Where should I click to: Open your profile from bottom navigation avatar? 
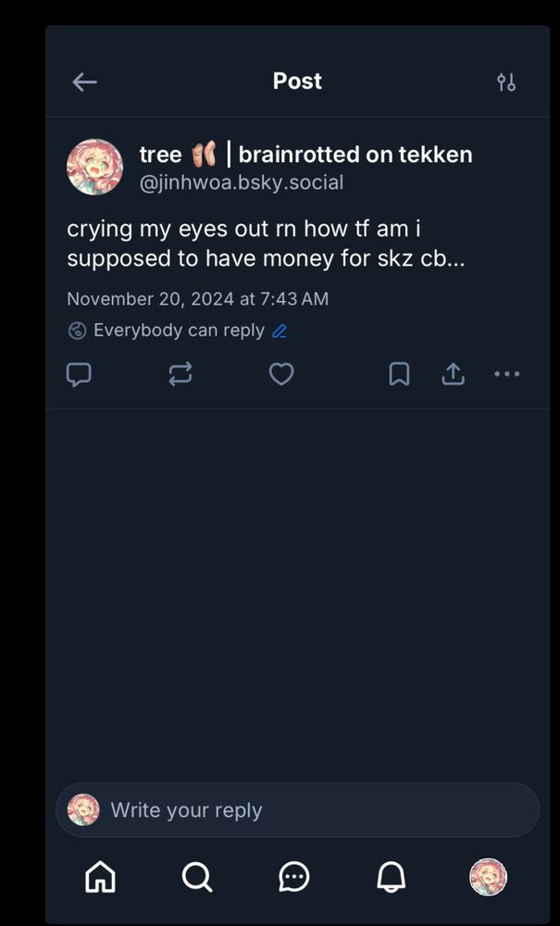[488, 876]
